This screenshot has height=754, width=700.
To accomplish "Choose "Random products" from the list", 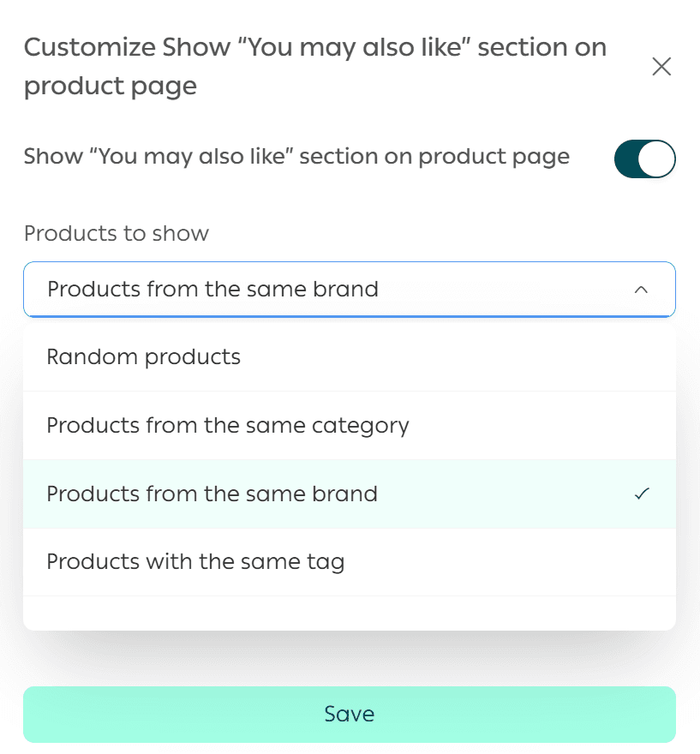I will click(x=144, y=356).
